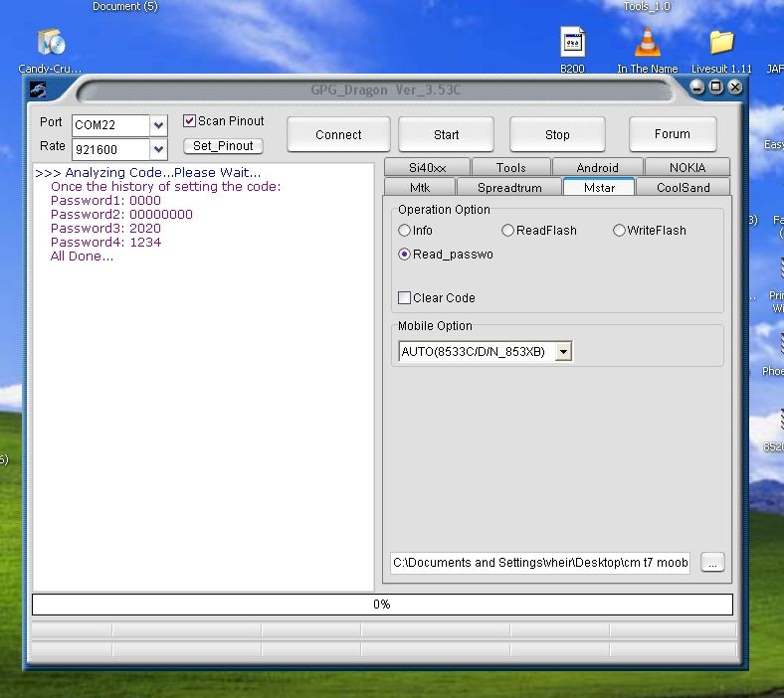Viewport: 784px width, 698px height.
Task: Click the browse '...' button beside file path
Action: coord(712,563)
